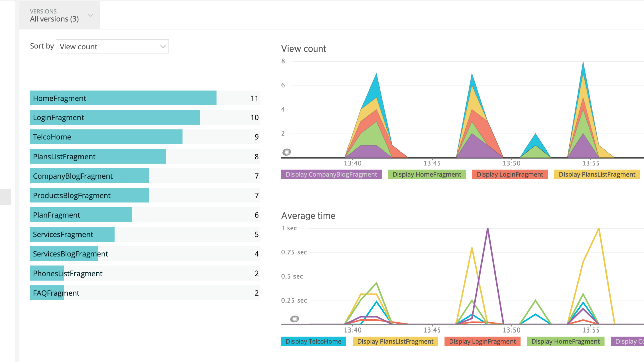Screen dimensions: 644x362
Task: Hide the Display HomeFragment series in View count
Action: pos(427,174)
